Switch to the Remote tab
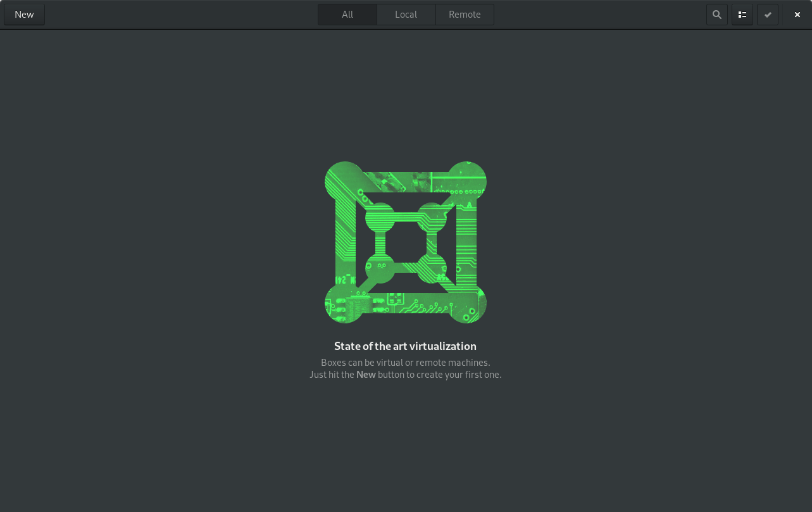 coord(465,15)
